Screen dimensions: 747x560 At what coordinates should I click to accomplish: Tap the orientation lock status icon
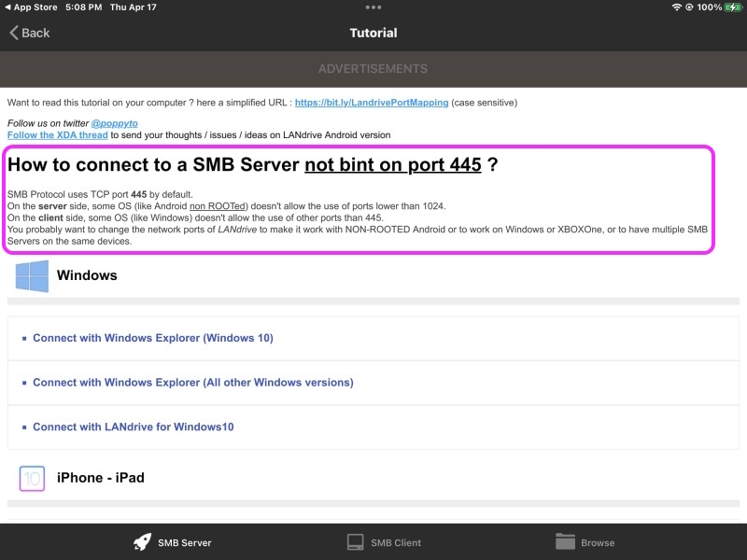[689, 7]
